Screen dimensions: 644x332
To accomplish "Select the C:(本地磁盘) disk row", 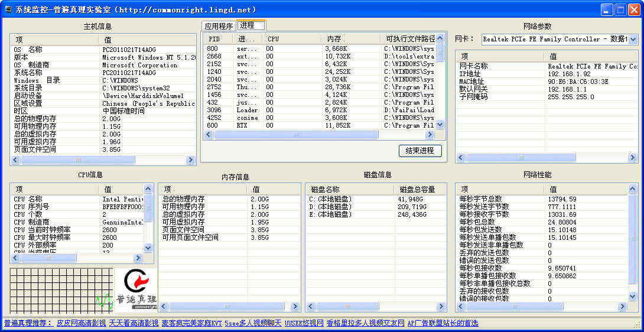I will click(x=376, y=199).
